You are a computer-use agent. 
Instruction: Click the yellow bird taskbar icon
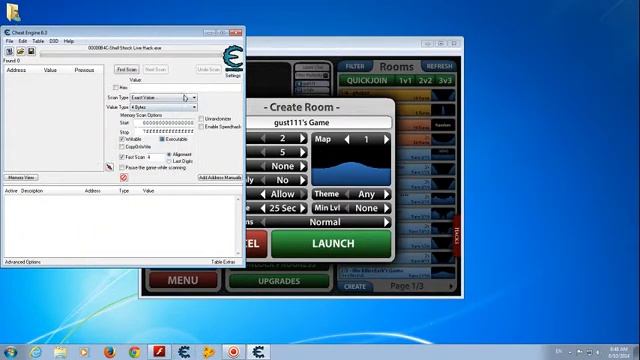click(209, 352)
